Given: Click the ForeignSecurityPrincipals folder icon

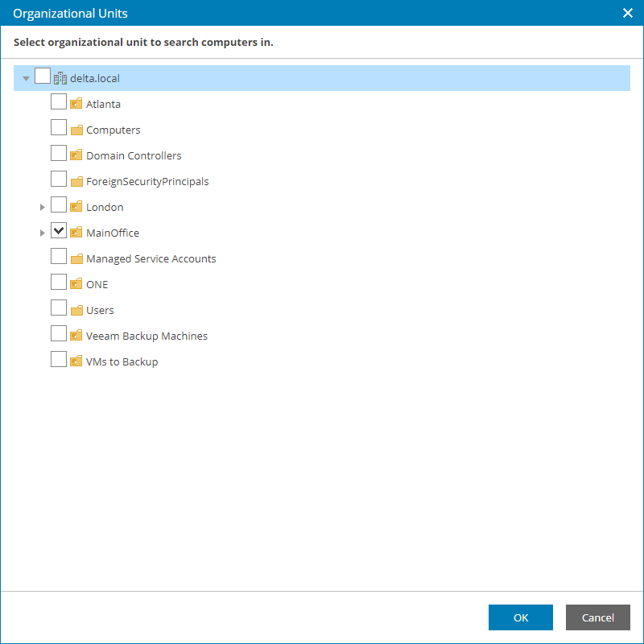Looking at the screenshot, I should tap(76, 180).
